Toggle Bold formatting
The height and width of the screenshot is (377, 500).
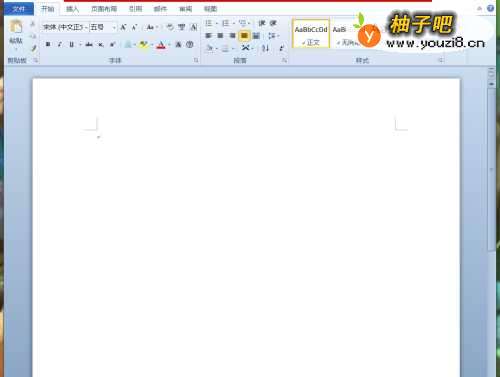48,44
